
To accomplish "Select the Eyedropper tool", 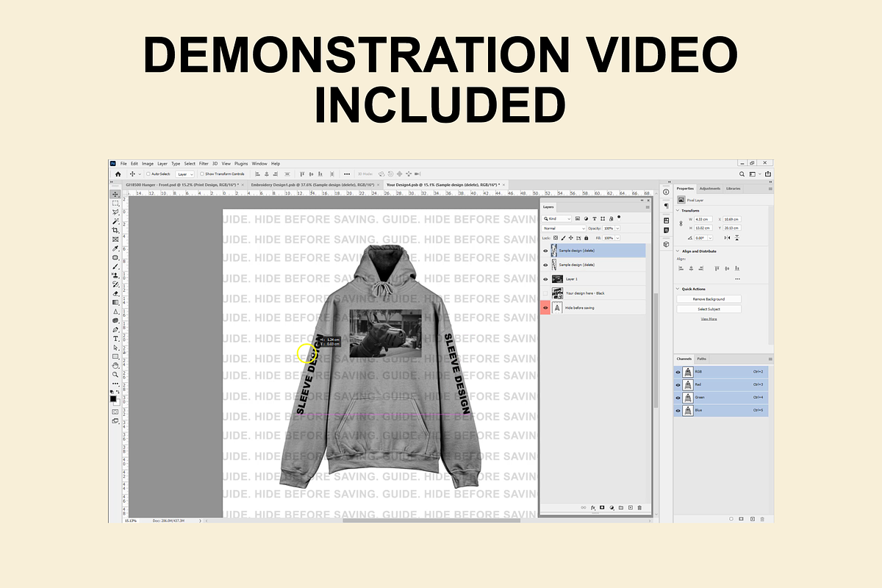I will [x=116, y=249].
